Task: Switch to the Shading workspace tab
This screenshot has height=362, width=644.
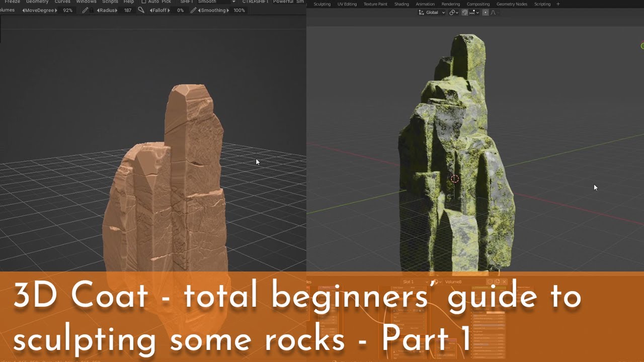Action: tap(401, 4)
